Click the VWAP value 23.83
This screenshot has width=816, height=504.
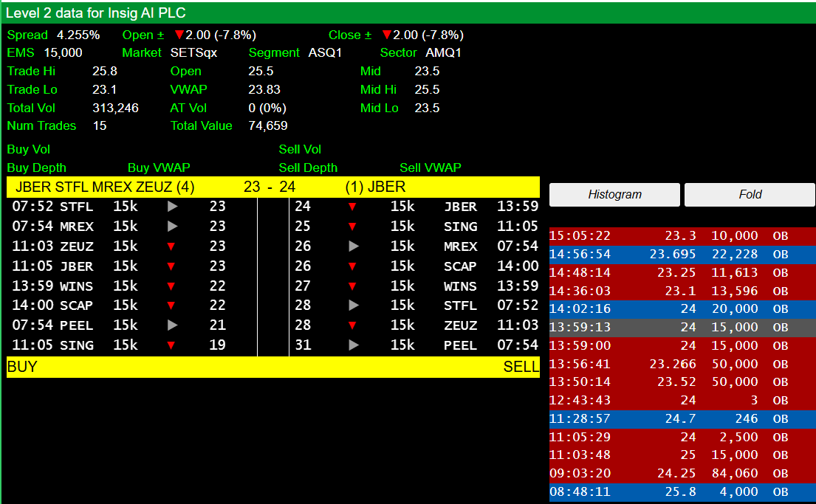pos(264,89)
